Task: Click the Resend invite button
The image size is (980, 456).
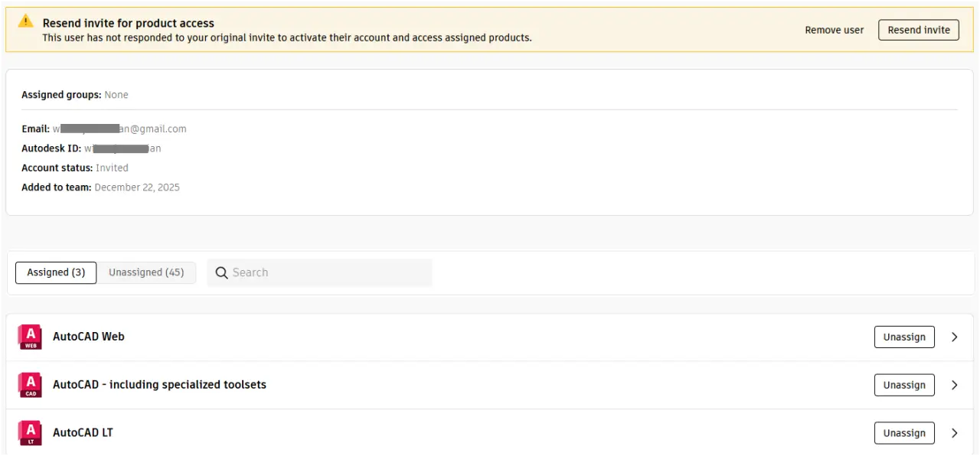Action: (x=919, y=30)
